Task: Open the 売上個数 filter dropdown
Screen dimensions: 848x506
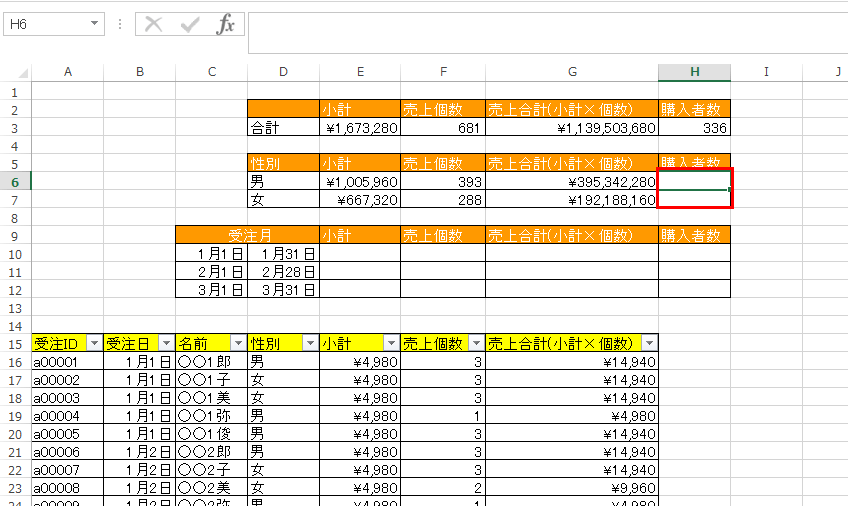Action: (x=476, y=343)
